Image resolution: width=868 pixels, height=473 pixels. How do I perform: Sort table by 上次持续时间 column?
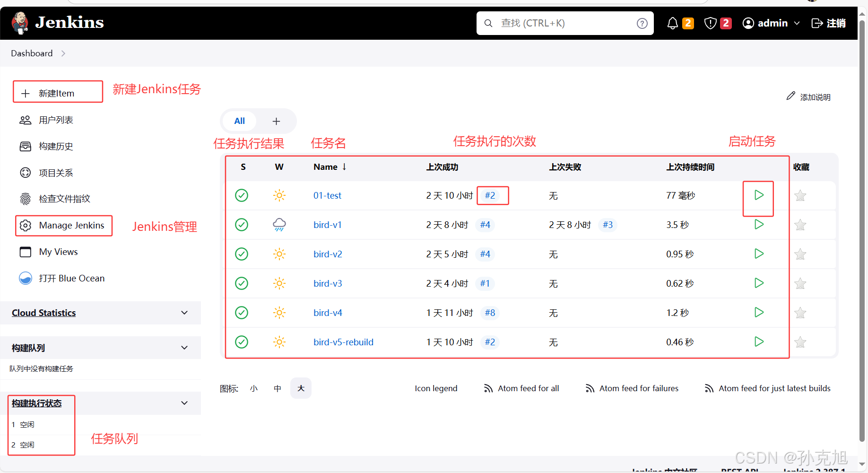[690, 167]
